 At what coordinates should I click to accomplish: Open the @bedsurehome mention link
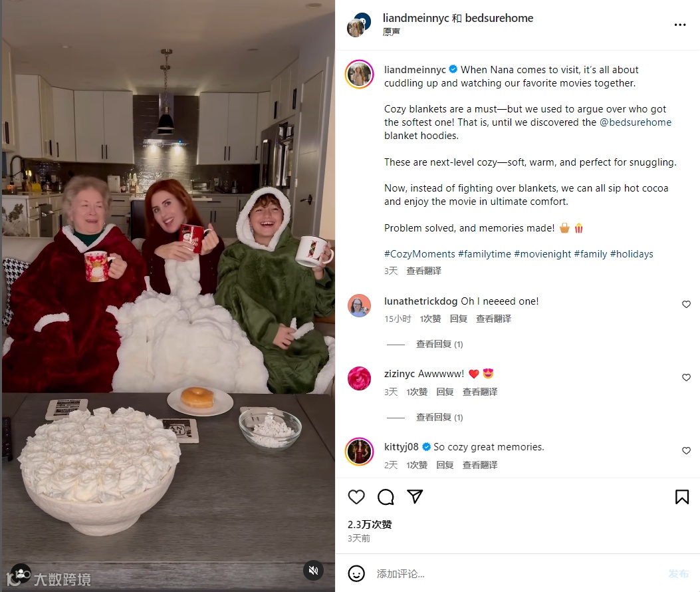636,122
